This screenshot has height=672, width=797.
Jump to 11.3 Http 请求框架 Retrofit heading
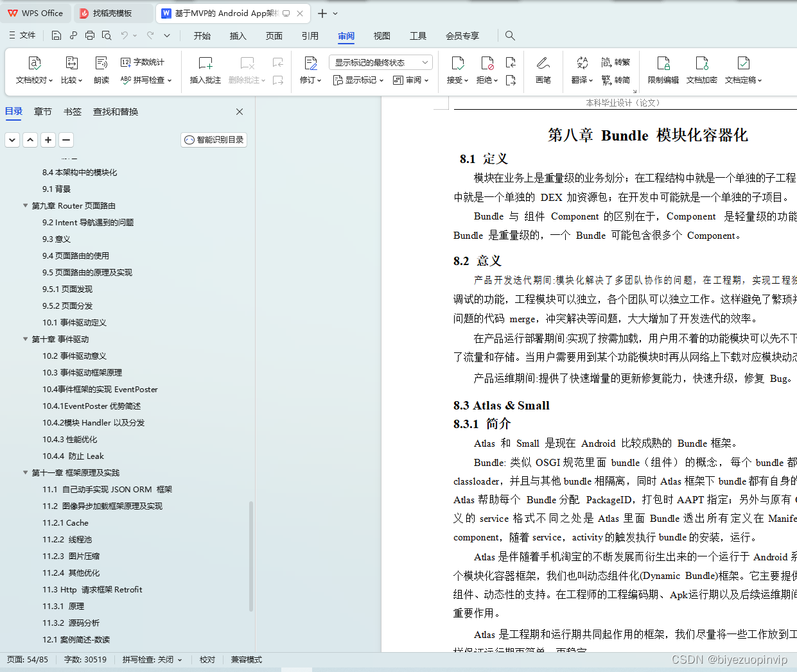pyautogui.click(x=92, y=590)
